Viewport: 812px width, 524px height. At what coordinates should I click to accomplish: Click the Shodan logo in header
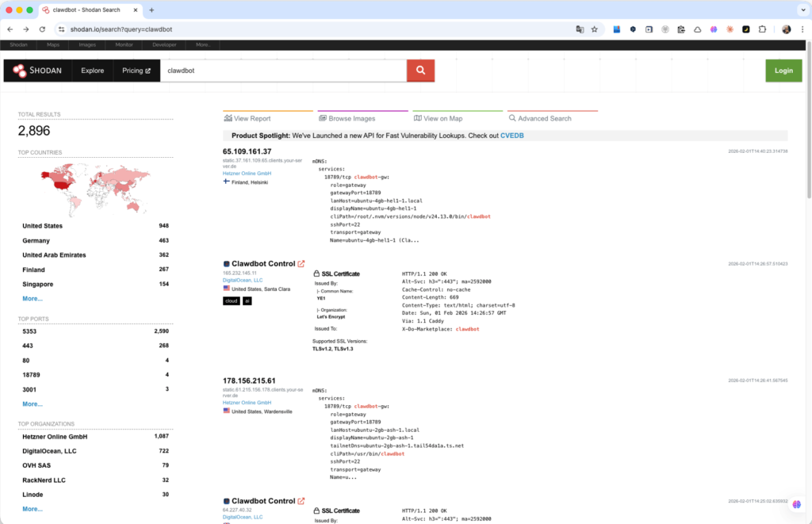[37, 71]
